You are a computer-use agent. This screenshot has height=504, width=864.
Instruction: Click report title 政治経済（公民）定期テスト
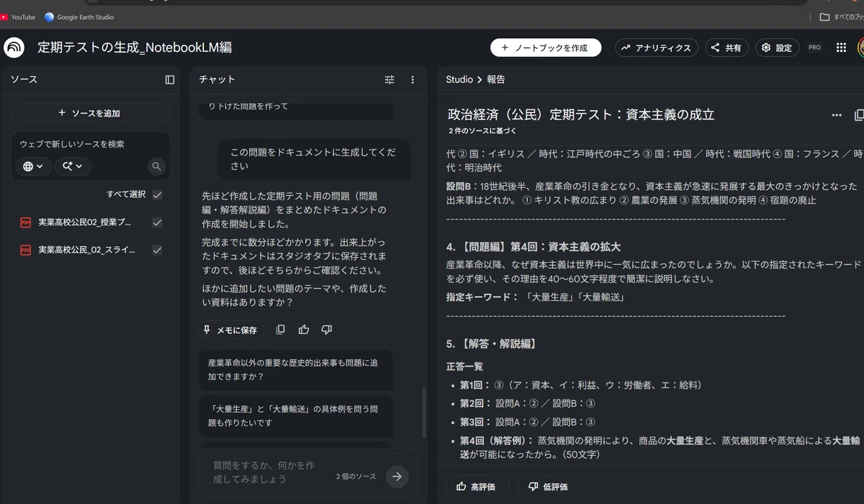pos(581,114)
